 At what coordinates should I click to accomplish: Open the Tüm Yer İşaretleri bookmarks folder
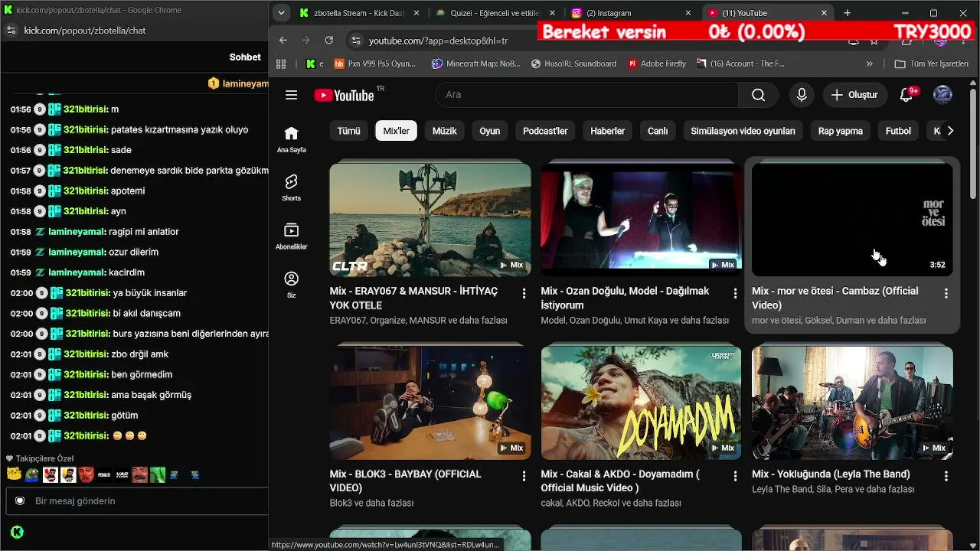[x=932, y=64]
